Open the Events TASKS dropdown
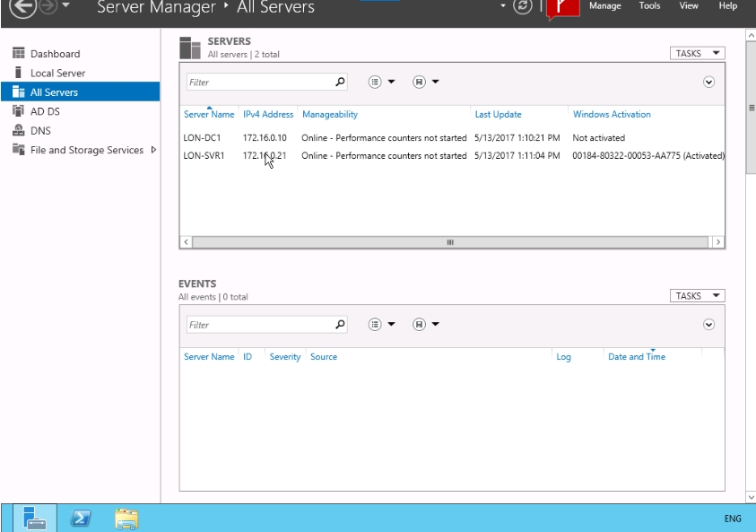Viewport: 756px width, 532px height. click(x=697, y=296)
